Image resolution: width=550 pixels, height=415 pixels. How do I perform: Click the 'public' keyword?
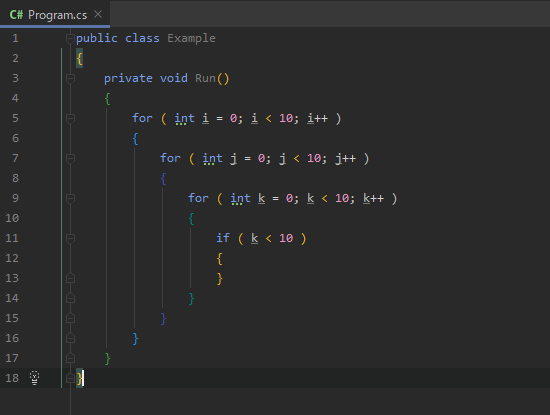97,38
